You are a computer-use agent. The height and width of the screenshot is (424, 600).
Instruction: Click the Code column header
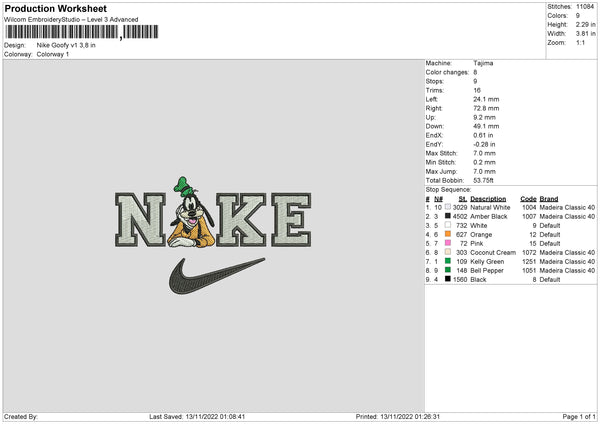(x=528, y=199)
